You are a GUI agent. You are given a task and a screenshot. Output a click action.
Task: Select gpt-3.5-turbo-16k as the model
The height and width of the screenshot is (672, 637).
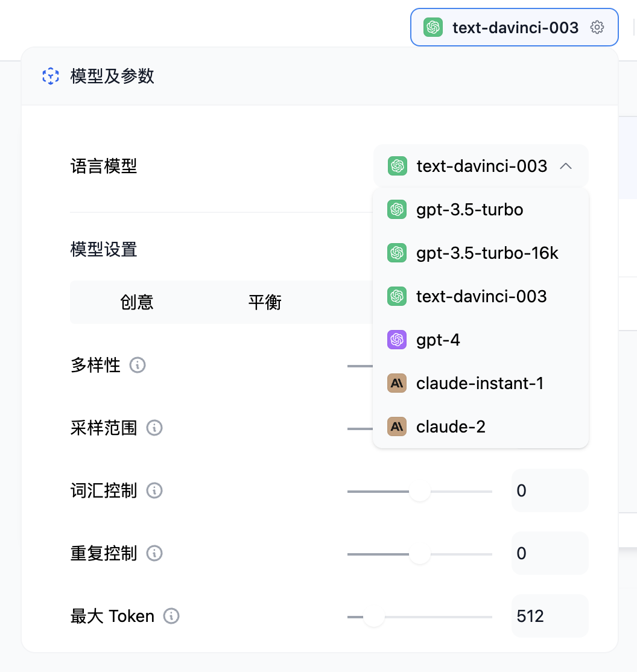point(487,253)
